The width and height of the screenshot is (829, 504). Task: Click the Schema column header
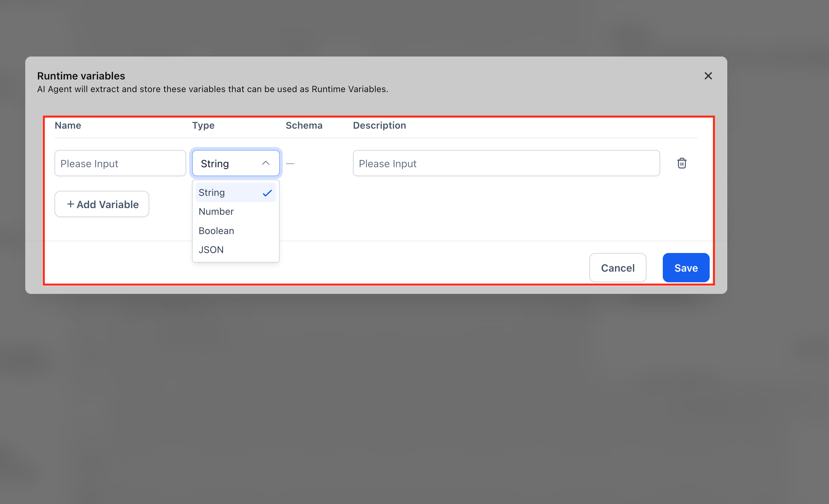(304, 125)
